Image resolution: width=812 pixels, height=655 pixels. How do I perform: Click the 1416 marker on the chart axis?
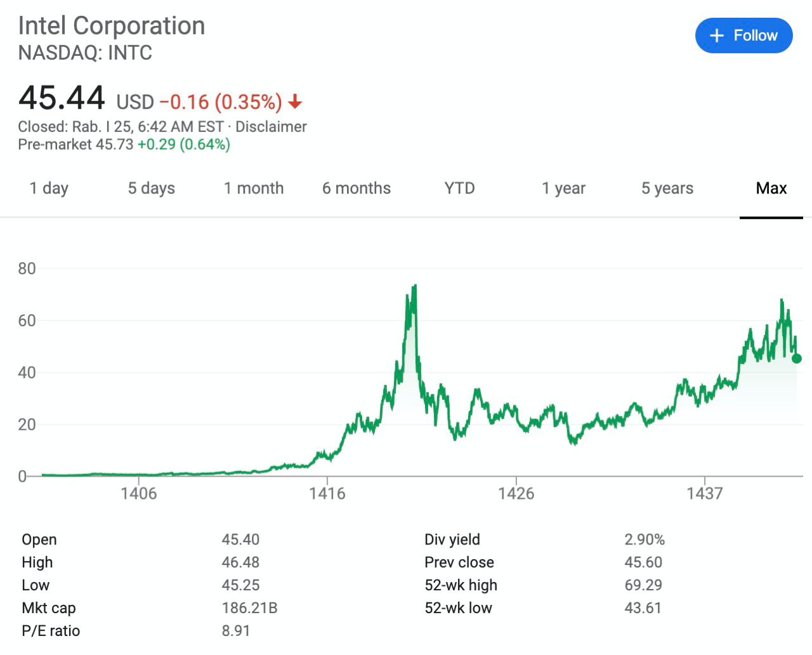click(327, 493)
